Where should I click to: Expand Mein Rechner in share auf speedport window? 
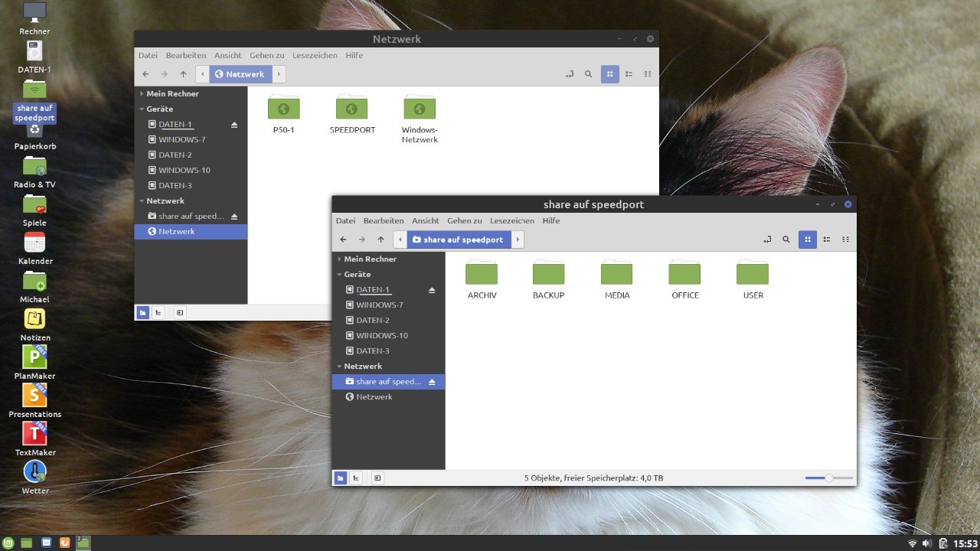coord(339,259)
